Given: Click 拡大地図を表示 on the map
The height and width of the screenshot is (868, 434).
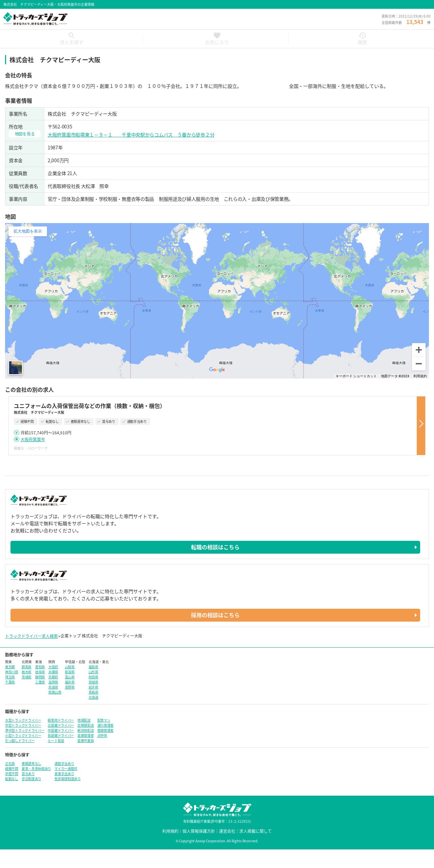Looking at the screenshot, I should (28, 231).
